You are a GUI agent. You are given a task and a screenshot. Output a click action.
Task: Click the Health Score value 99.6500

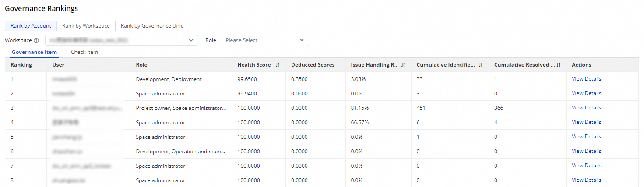tap(247, 79)
